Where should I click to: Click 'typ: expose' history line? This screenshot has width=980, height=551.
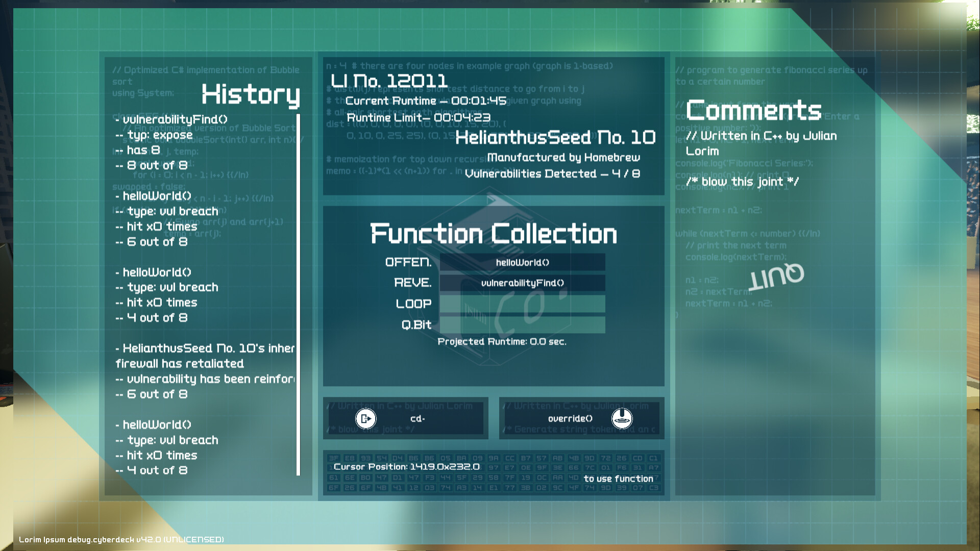(154, 135)
